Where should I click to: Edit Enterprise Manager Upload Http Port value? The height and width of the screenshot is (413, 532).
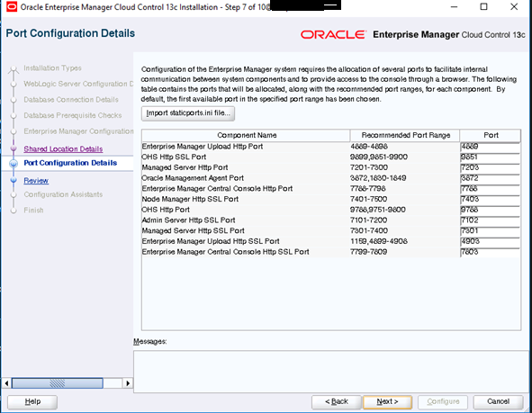(490, 147)
